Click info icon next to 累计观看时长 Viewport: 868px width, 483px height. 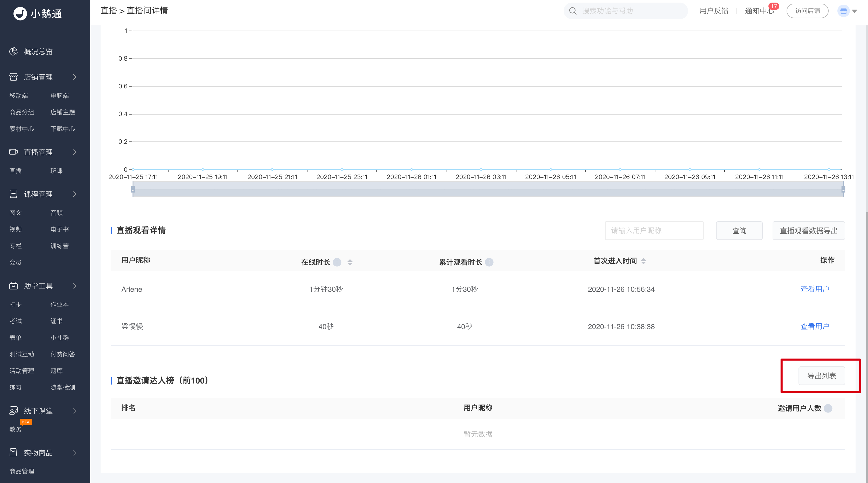(x=489, y=262)
